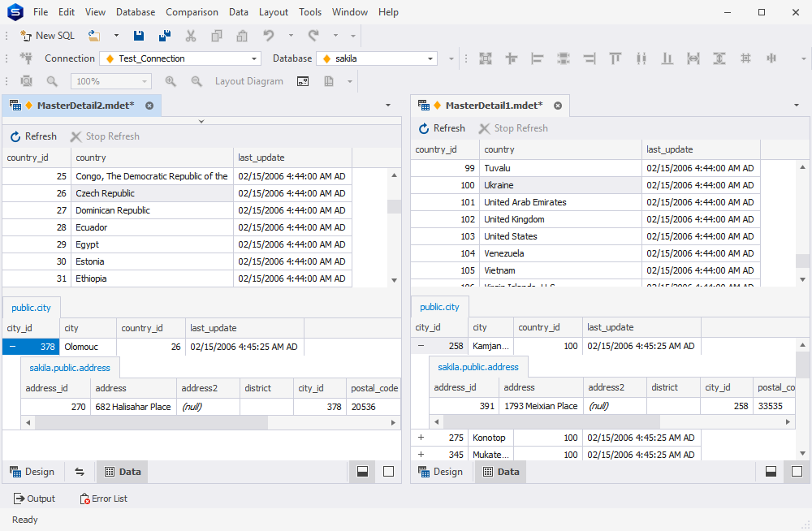Image resolution: width=812 pixels, height=531 pixels.
Task: Expand the city row 275 Konotop
Action: 421,438
